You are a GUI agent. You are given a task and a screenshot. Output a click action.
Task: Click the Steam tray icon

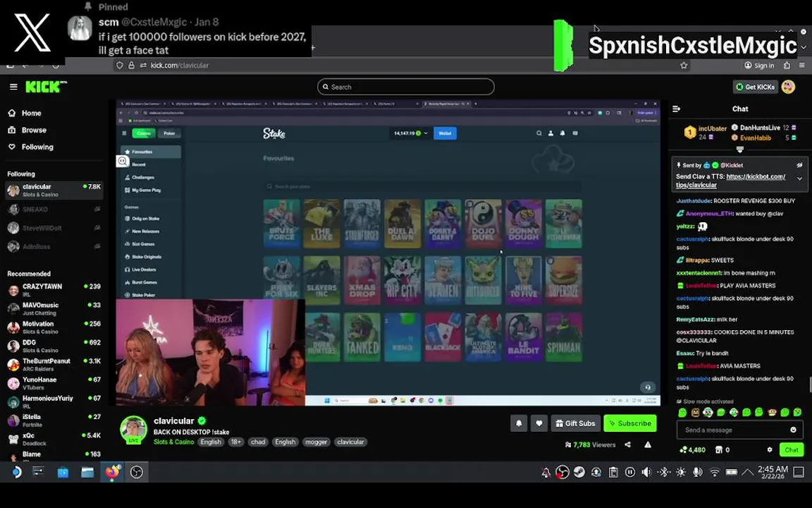[579, 472]
